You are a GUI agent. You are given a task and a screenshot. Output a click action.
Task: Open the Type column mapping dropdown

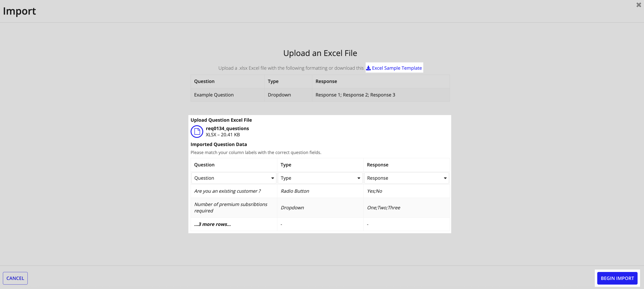320,178
